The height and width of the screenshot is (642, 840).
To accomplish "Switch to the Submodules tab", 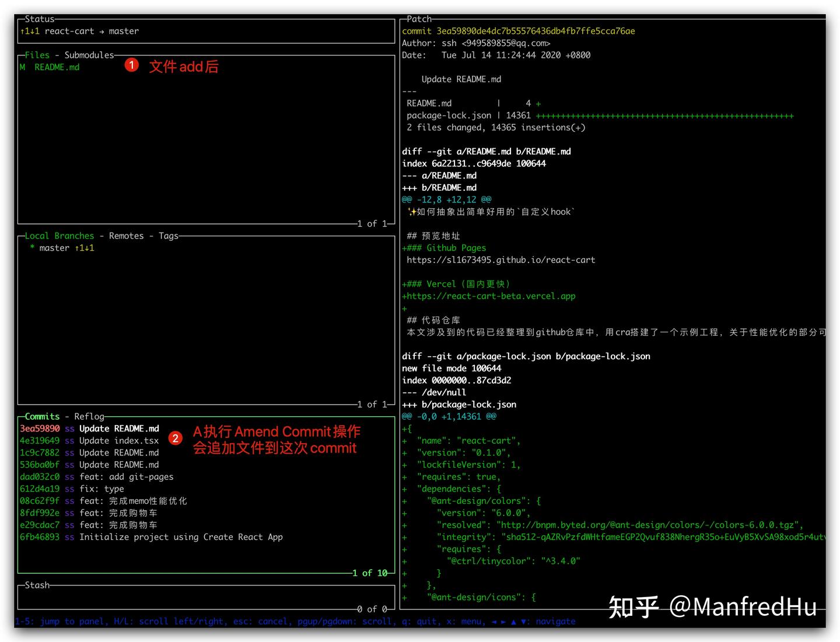I will (89, 55).
